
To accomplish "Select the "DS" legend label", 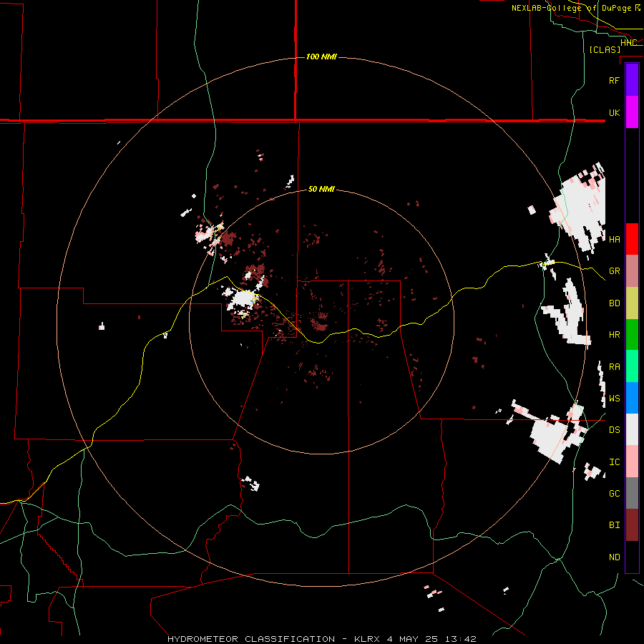I will (614, 430).
